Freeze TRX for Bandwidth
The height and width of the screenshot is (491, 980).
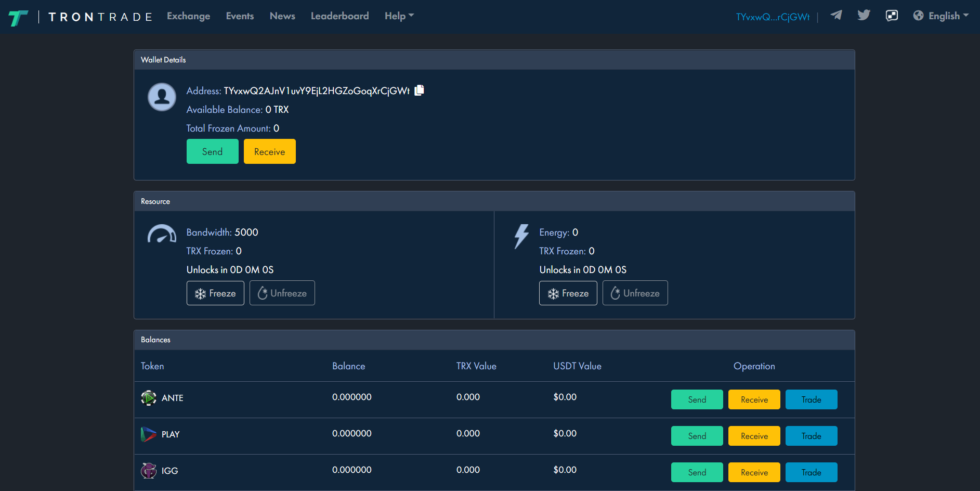click(x=215, y=293)
